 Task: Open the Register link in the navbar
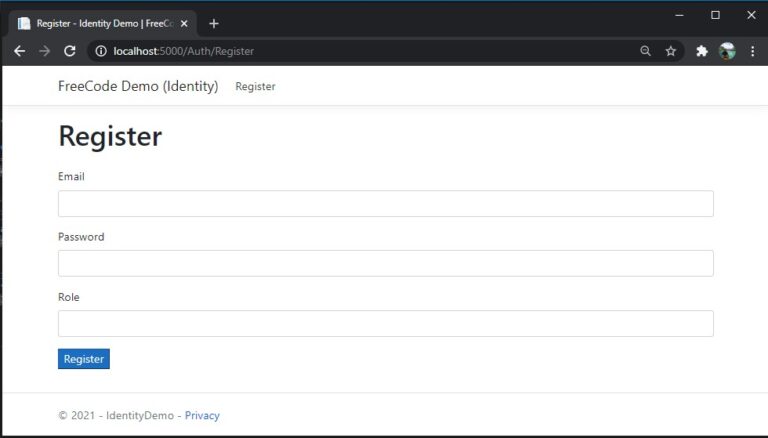[x=255, y=86]
